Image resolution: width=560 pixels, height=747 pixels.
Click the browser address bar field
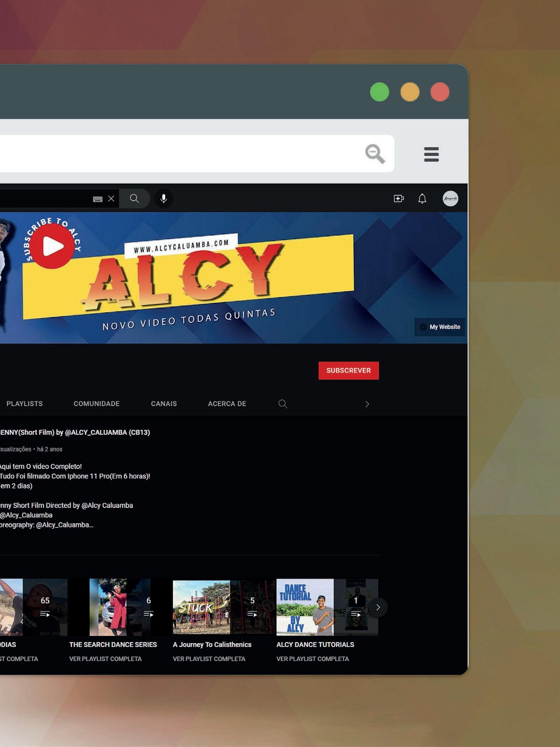[x=197, y=153]
